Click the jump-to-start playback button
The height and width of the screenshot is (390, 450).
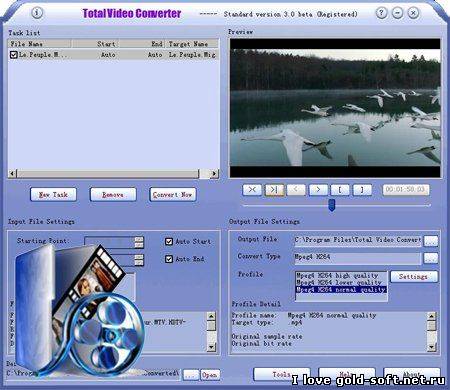coord(252,190)
